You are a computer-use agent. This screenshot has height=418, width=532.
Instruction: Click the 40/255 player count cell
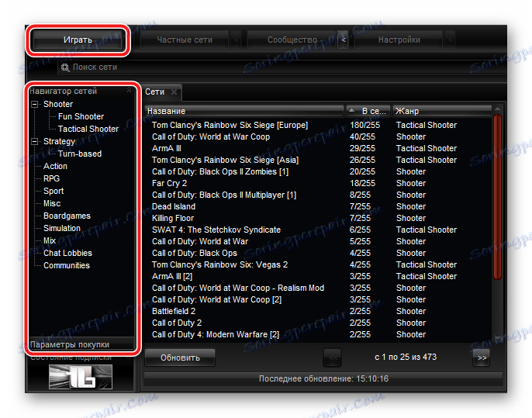click(362, 136)
